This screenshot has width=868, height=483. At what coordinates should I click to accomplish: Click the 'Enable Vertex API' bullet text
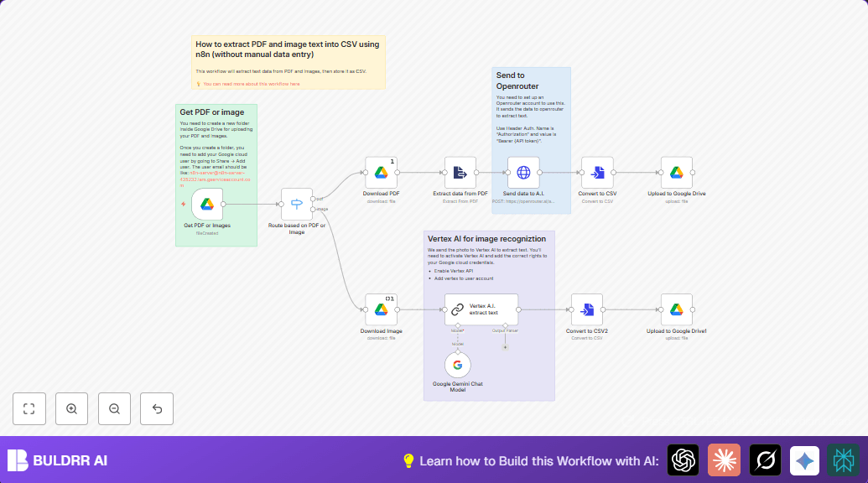tap(454, 271)
